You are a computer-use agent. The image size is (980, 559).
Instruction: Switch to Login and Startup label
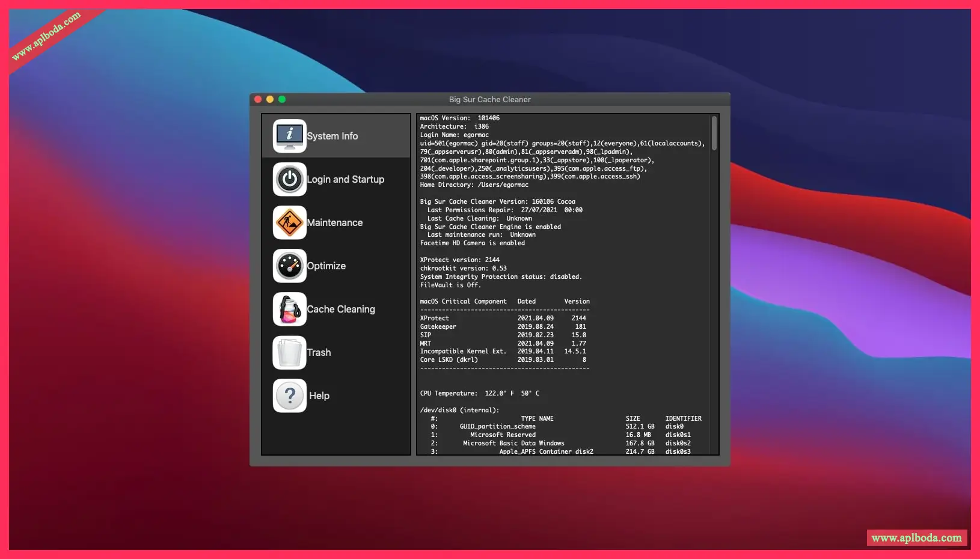[x=345, y=180]
